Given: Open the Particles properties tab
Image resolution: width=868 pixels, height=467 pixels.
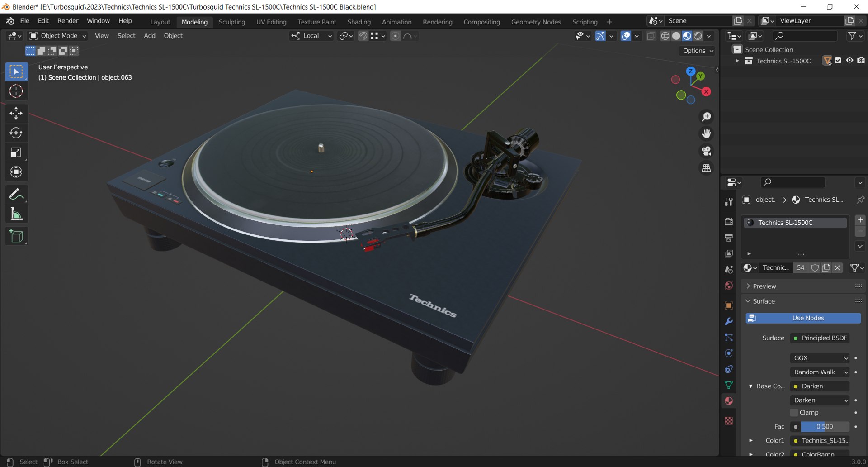Looking at the screenshot, I should [729, 337].
